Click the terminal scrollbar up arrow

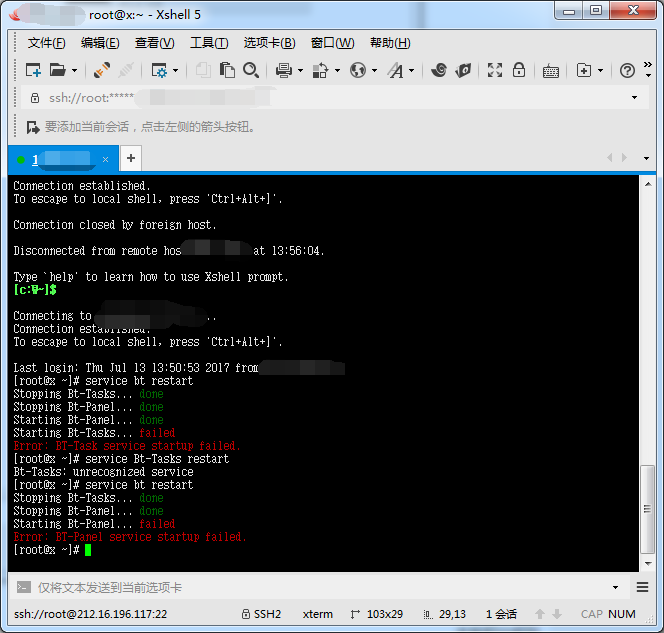(648, 184)
